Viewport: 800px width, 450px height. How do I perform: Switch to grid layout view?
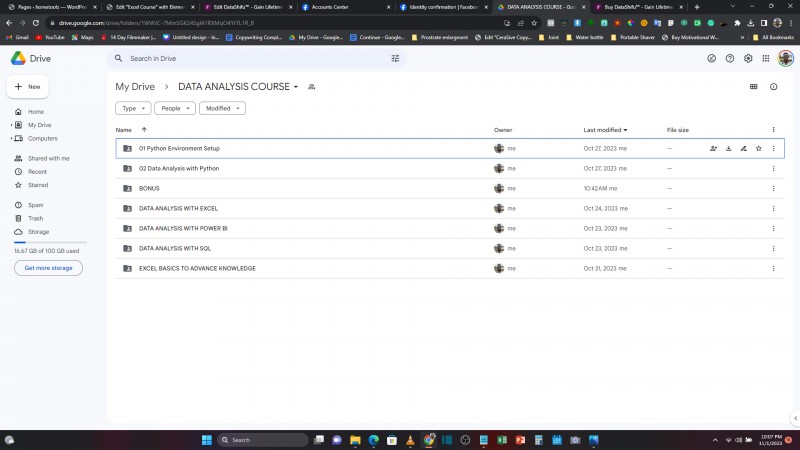pos(754,87)
